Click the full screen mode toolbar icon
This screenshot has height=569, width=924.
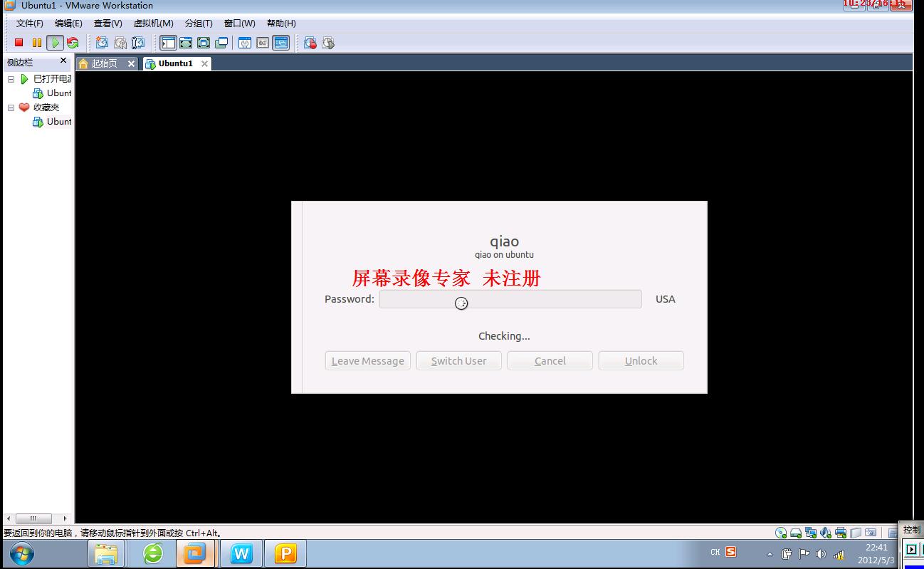pos(204,43)
